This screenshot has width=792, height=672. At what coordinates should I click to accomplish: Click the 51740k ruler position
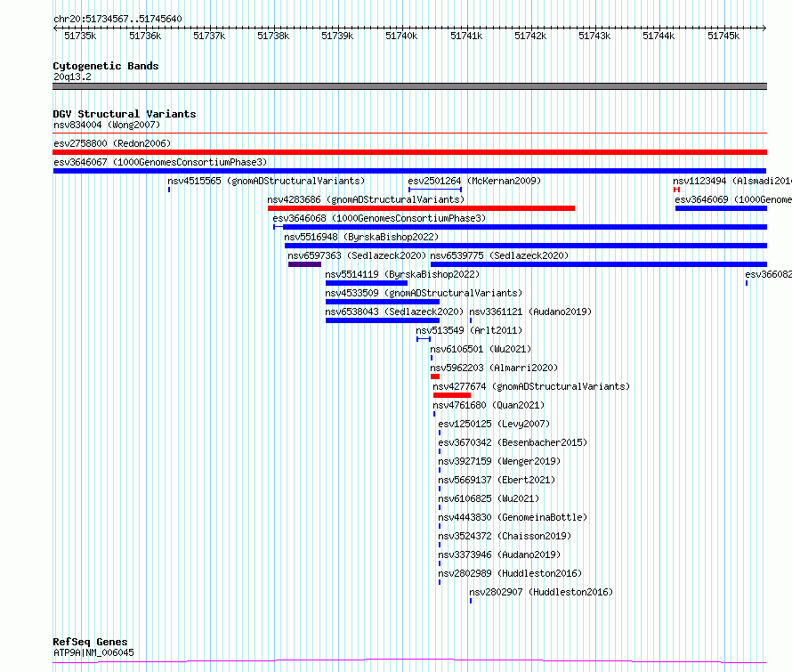click(401, 36)
